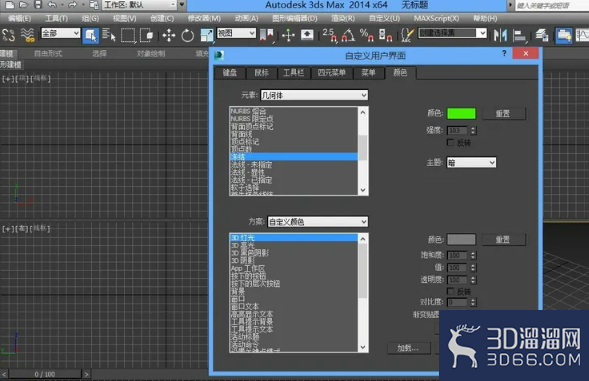Select 法线 - 未指定 in element list
This screenshot has height=381, width=589.
tap(293, 165)
